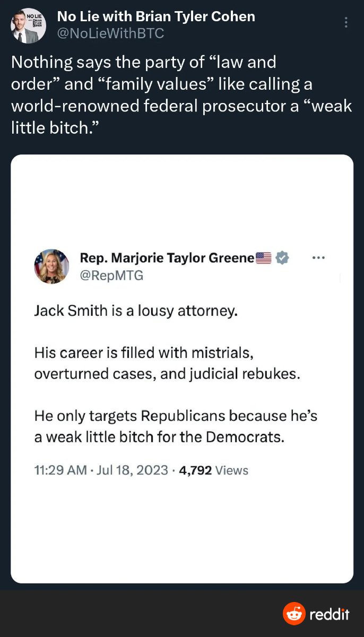Open Brian Tyler Cohen's profile avatar
364x637 pixels.
coord(28,24)
